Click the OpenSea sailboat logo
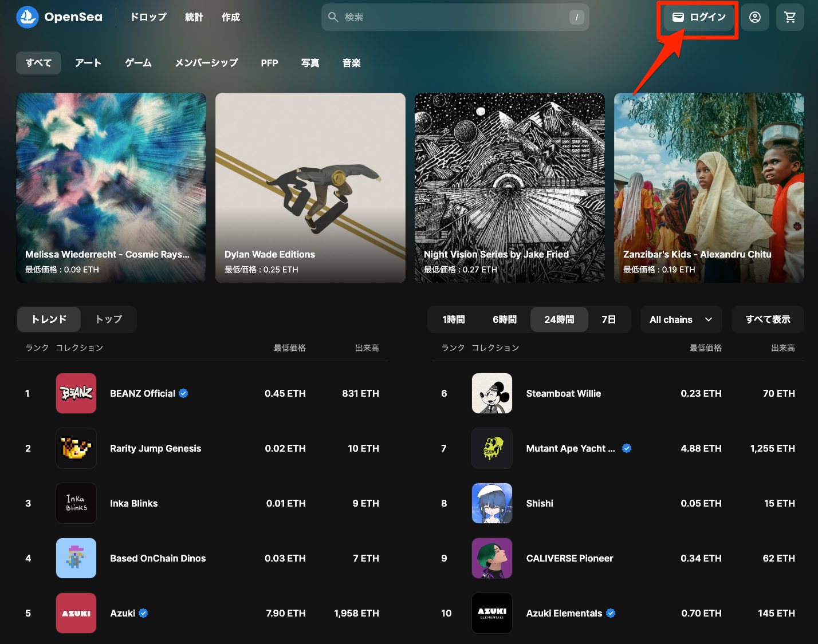 [x=27, y=17]
